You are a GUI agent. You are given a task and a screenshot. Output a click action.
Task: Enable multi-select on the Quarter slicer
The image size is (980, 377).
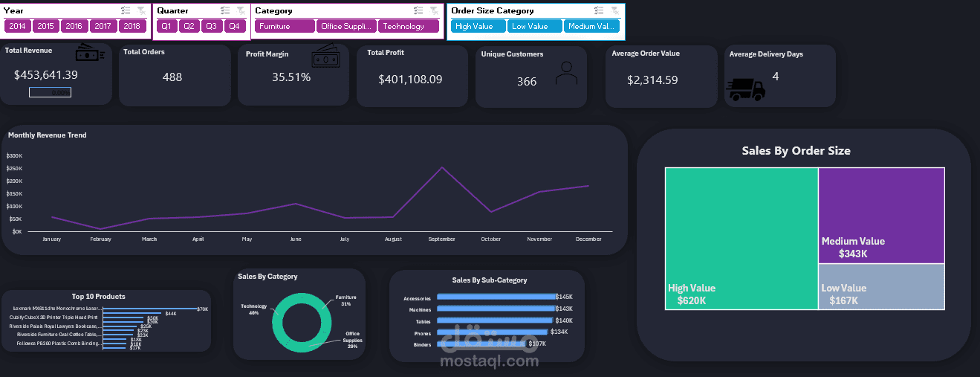225,10
